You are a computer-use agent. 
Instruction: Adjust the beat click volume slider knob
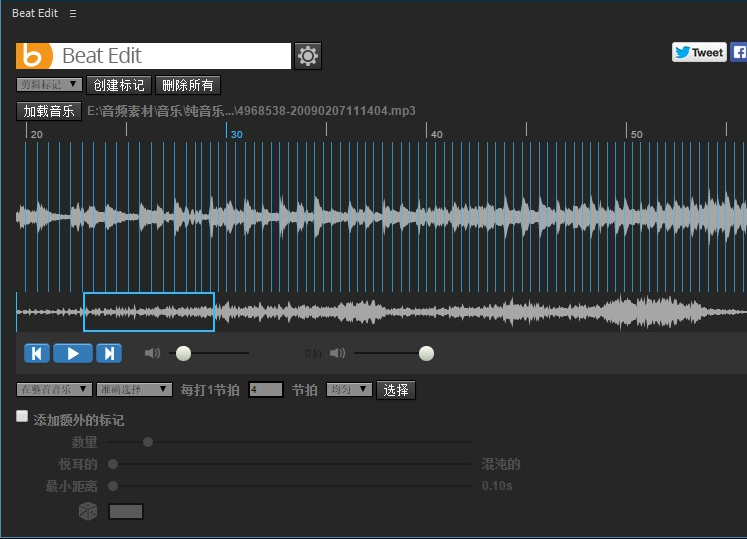pyautogui.click(x=426, y=354)
